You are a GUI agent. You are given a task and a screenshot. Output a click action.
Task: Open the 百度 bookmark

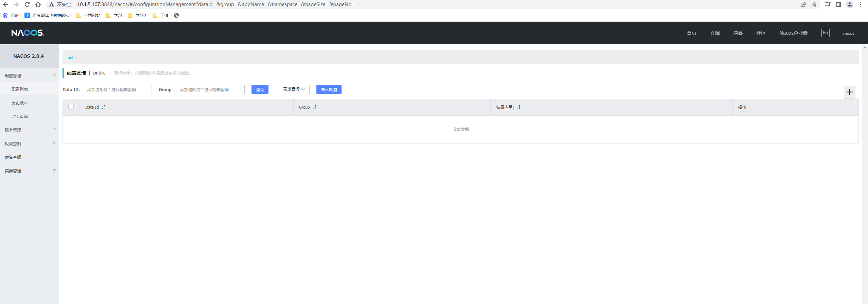pyautogui.click(x=11, y=15)
